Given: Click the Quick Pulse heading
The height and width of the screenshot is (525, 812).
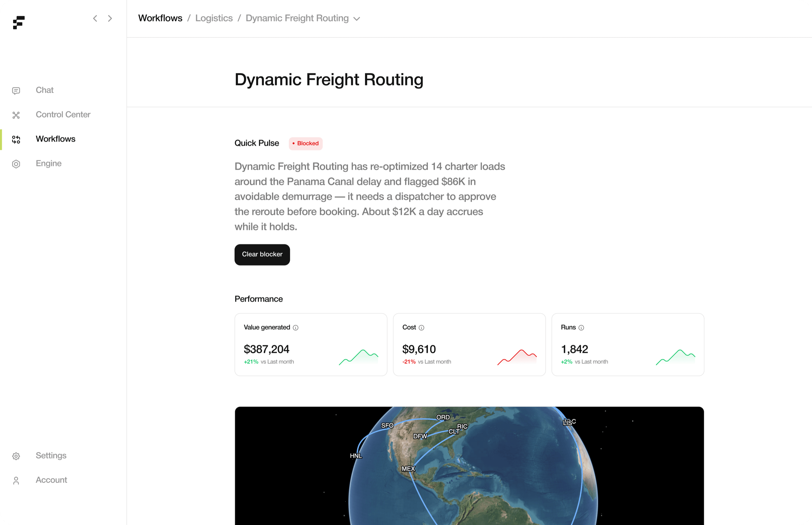Looking at the screenshot, I should pos(257,143).
